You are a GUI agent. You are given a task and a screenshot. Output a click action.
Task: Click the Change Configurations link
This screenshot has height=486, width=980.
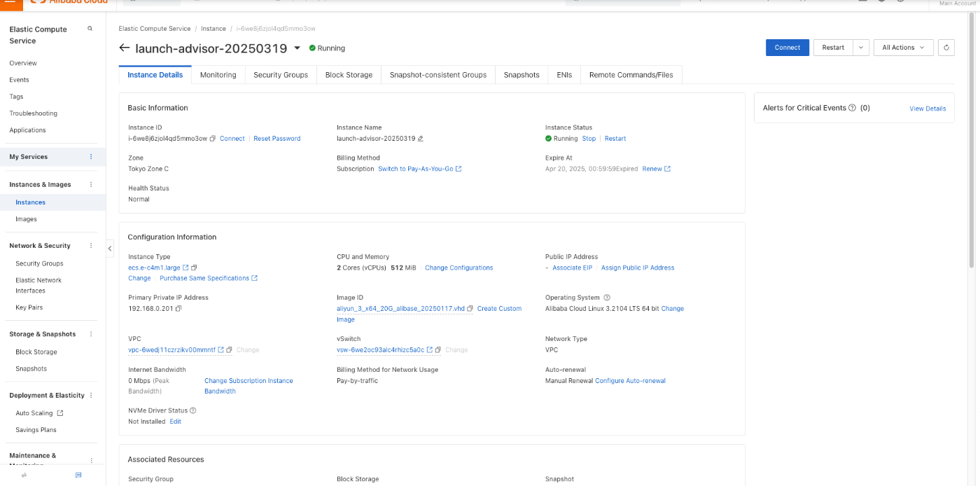click(459, 268)
